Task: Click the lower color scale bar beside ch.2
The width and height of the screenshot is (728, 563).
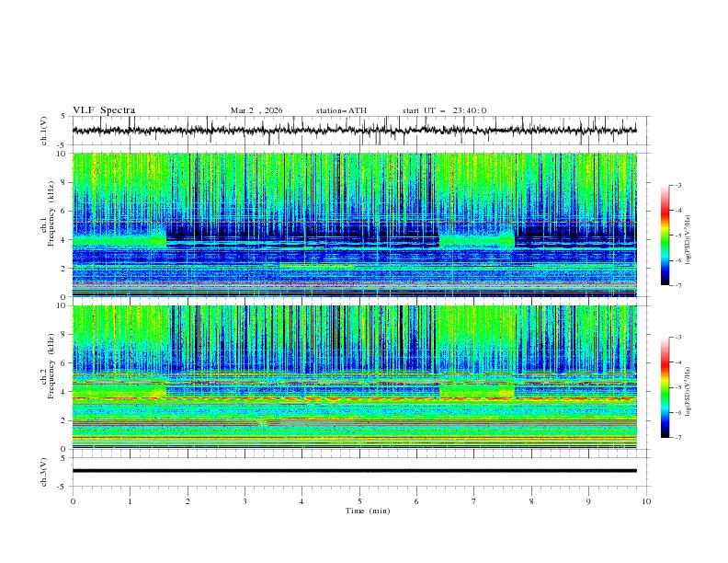Action: (x=665, y=387)
